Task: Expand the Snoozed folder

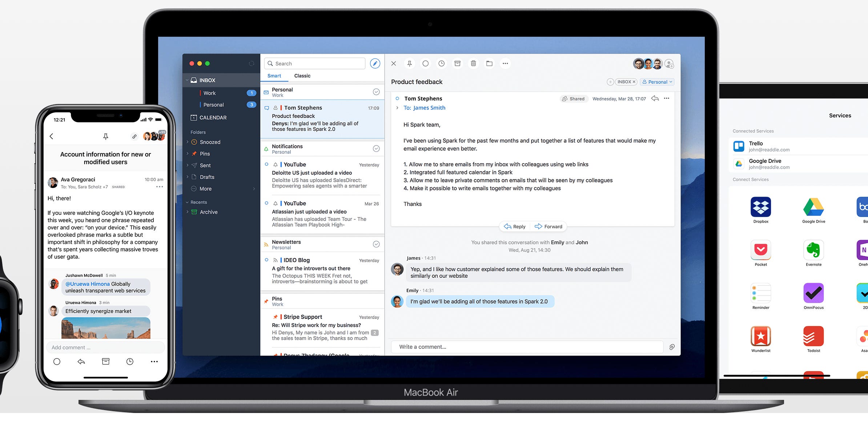Action: tap(188, 142)
